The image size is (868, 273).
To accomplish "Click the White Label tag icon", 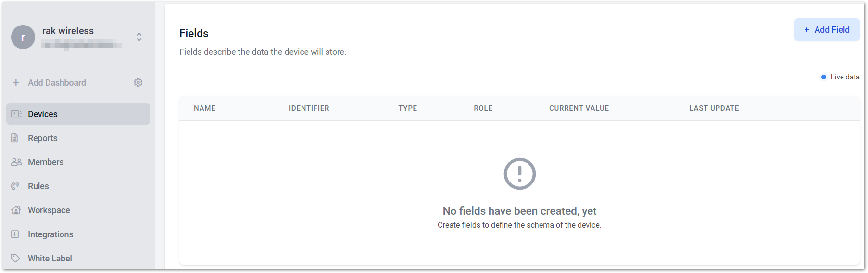I will pyautogui.click(x=15, y=258).
